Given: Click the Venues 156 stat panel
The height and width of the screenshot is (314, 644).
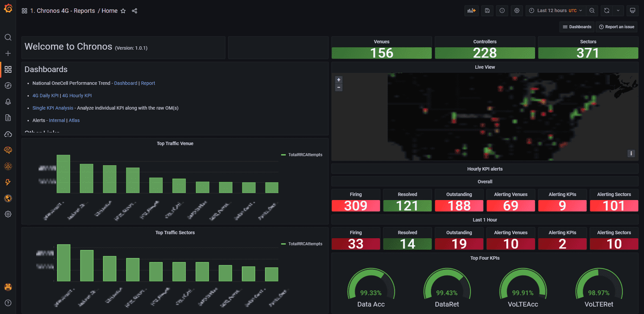Looking at the screenshot, I should coord(381,48).
